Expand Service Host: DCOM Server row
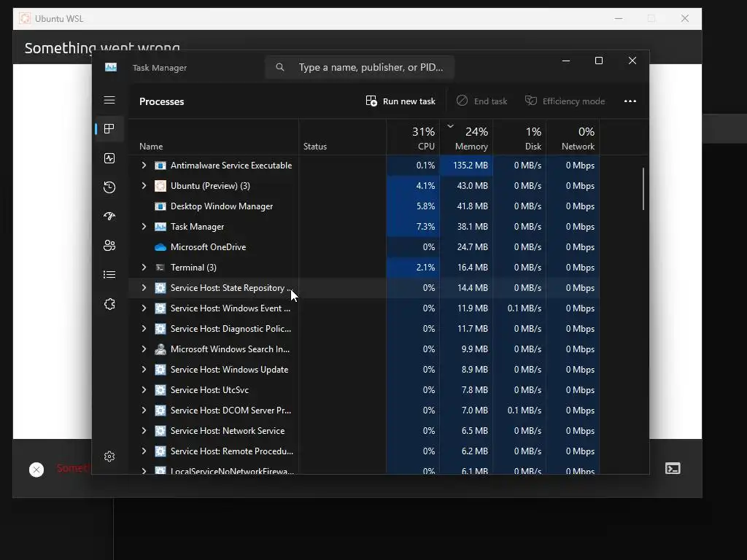This screenshot has height=560, width=747. pos(144,411)
